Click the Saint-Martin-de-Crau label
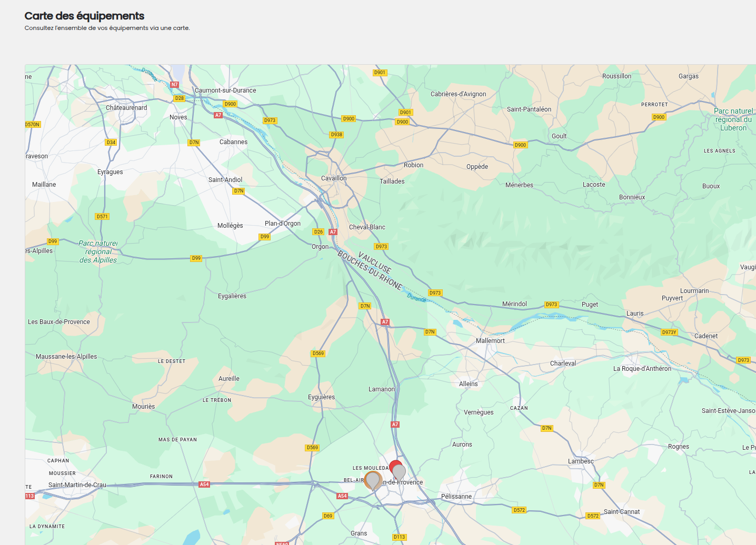 (77, 485)
